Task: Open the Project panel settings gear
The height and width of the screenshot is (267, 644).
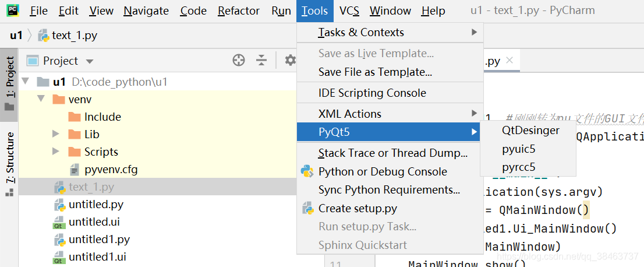Action: [x=291, y=61]
